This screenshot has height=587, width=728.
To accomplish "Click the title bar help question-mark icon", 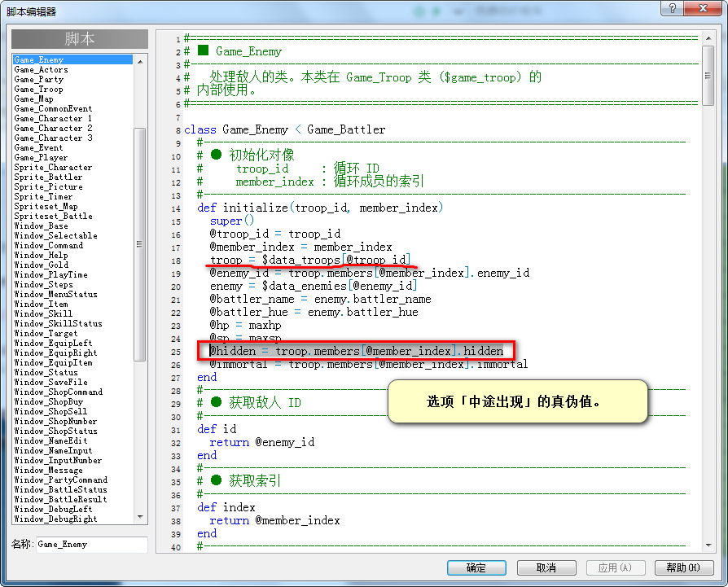I will click(673, 8).
